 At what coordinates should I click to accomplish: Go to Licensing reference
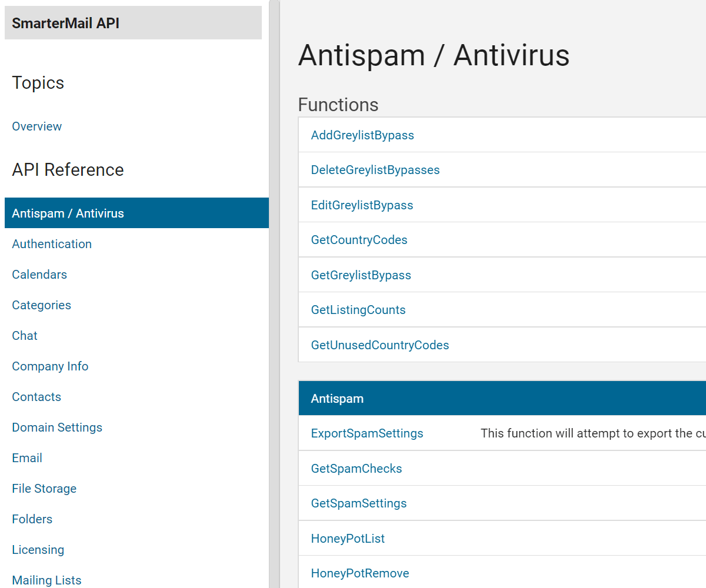point(38,550)
